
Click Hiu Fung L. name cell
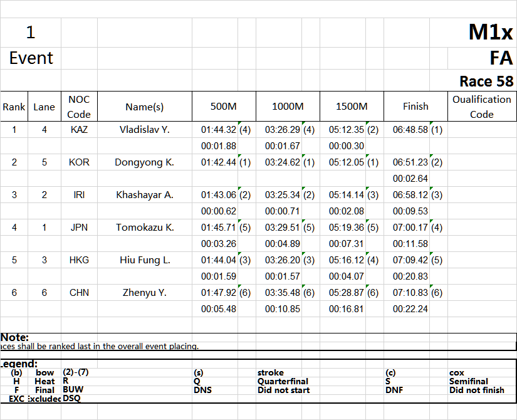coord(144,260)
